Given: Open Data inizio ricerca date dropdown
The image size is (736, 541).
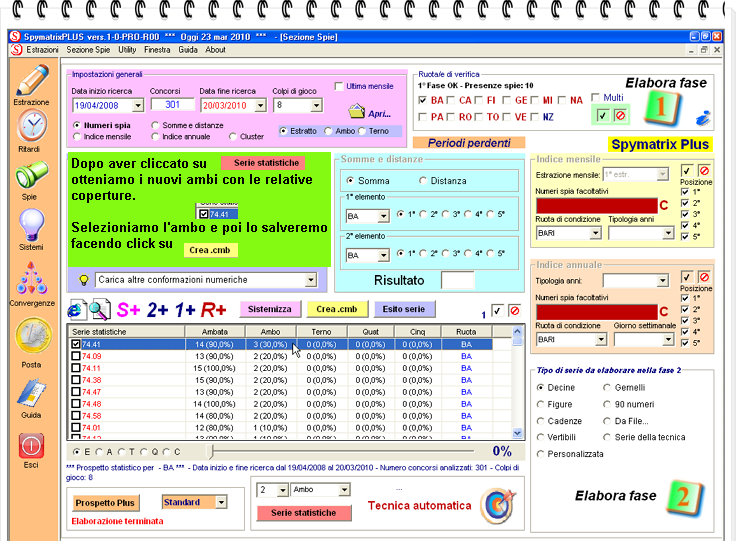Looking at the screenshot, I should pos(138,105).
